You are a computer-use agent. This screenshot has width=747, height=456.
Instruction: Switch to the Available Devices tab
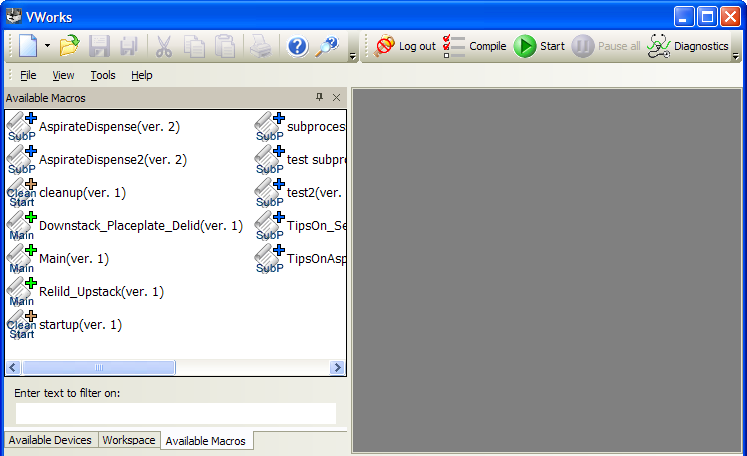(50, 440)
